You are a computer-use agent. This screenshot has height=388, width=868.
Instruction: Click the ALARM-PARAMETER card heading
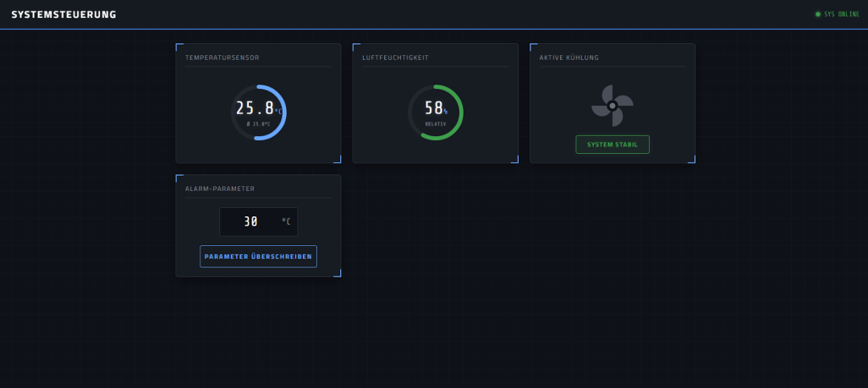[220, 189]
